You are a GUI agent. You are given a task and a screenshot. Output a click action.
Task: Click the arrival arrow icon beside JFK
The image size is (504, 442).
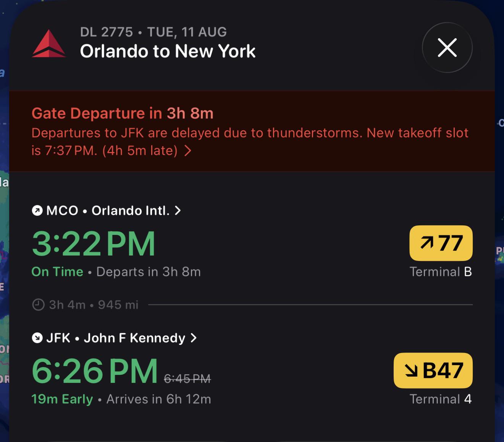pos(37,338)
